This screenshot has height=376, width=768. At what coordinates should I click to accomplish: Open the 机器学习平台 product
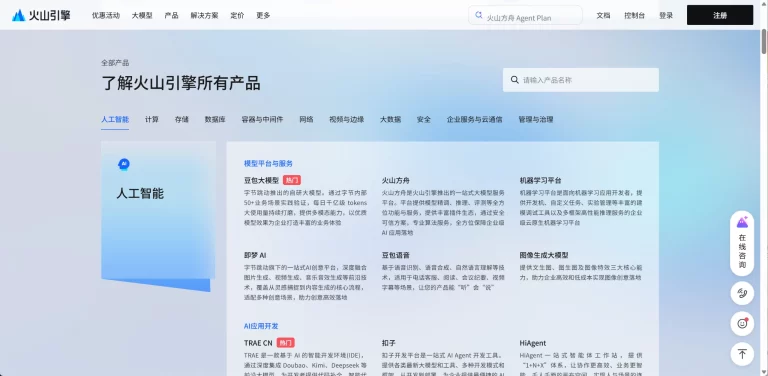541,180
